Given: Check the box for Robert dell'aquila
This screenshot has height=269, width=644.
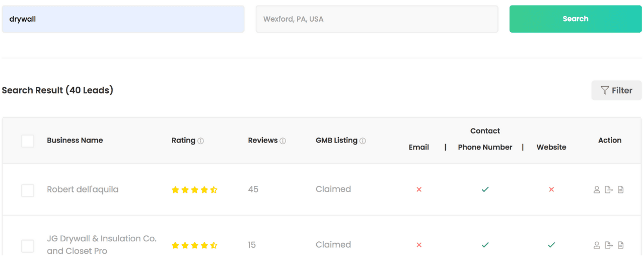Looking at the screenshot, I should click(28, 190).
